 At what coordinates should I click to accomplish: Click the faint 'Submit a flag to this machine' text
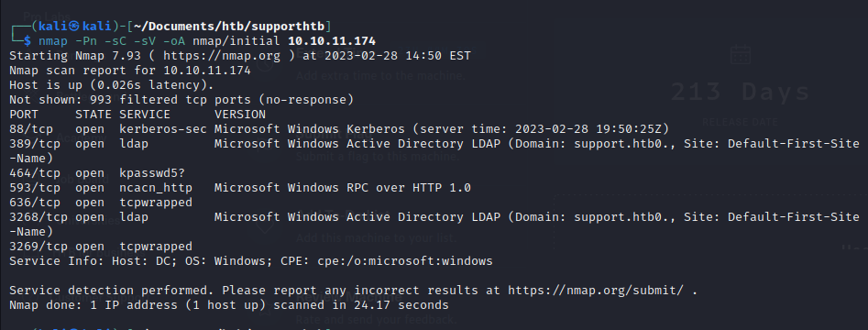point(378,157)
